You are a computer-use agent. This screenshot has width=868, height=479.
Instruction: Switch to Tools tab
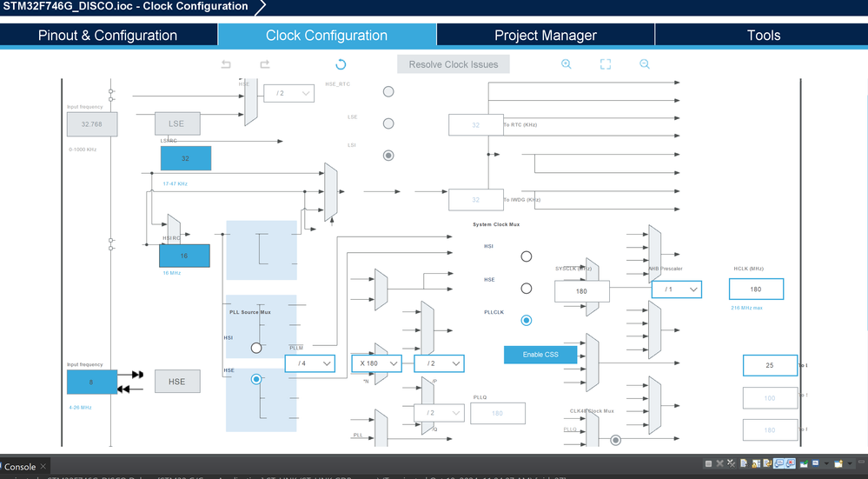click(764, 35)
